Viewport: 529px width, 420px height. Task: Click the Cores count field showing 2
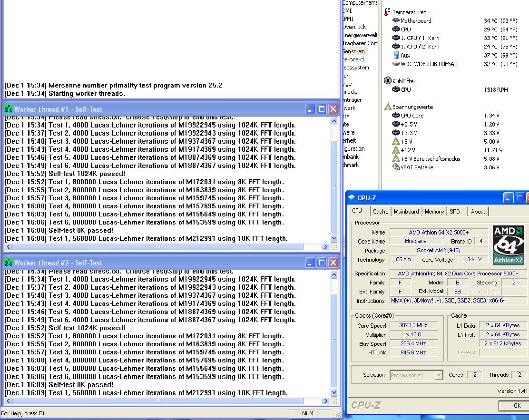point(475,375)
